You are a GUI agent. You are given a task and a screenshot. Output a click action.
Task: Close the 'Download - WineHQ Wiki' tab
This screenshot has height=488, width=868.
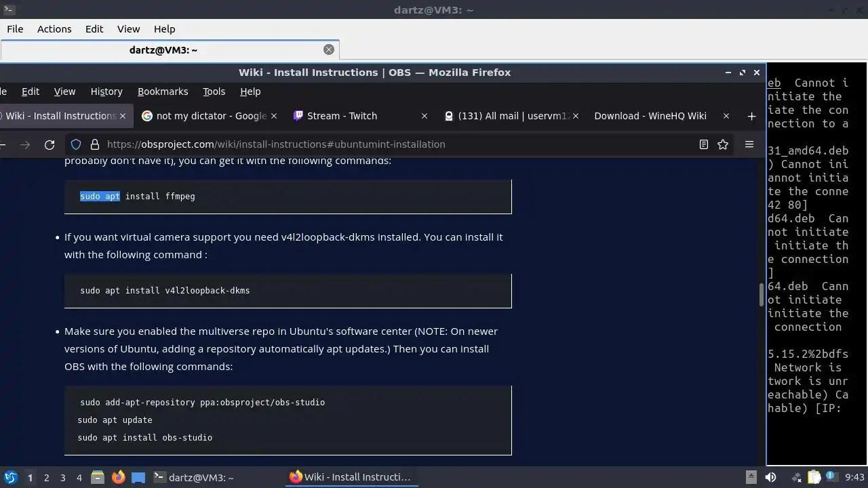726,116
